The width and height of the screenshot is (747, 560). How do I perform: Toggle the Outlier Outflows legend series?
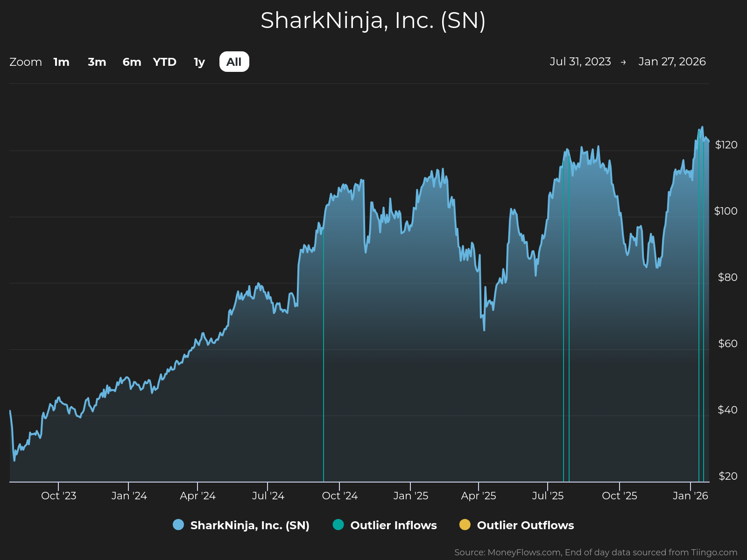click(517, 525)
